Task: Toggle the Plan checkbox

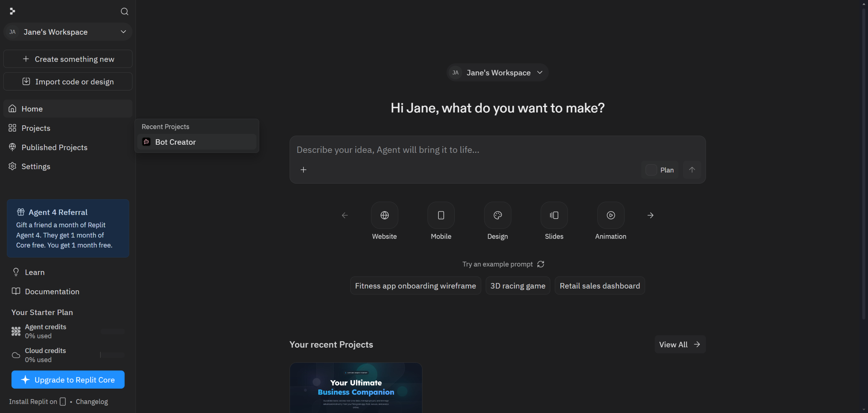Action: [x=651, y=170]
